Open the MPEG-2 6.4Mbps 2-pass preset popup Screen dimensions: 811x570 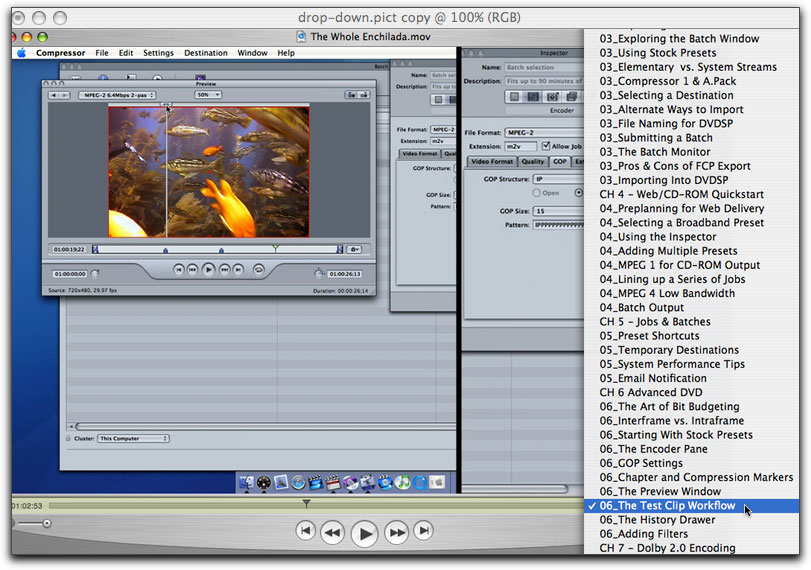(117, 95)
